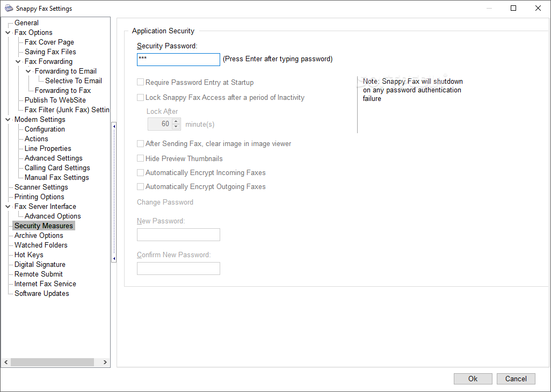This screenshot has height=392, width=551.
Task: Select Configuration under Modem Settings
Action: [x=45, y=129]
